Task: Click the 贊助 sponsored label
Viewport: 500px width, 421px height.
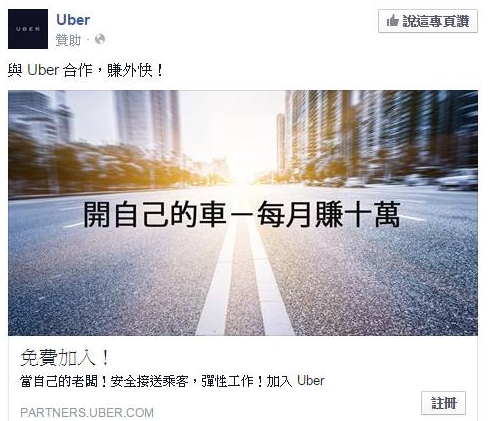Action: pyautogui.click(x=68, y=40)
